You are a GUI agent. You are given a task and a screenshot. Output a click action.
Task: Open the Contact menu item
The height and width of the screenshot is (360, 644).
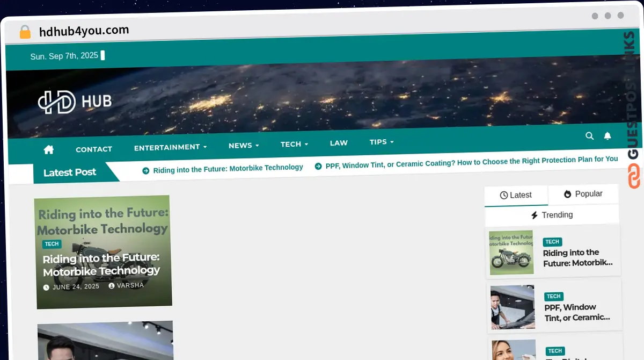[x=94, y=149]
